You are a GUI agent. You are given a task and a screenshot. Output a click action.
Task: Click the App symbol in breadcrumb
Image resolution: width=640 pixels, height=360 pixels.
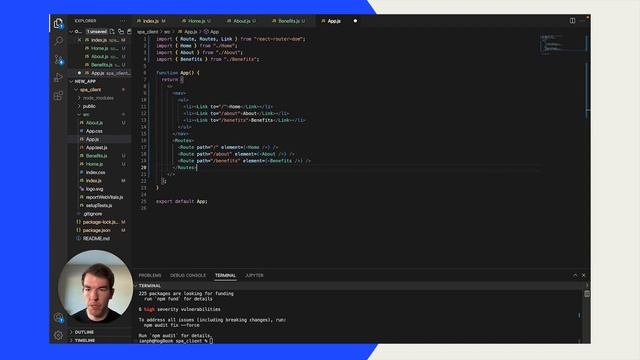[211, 31]
